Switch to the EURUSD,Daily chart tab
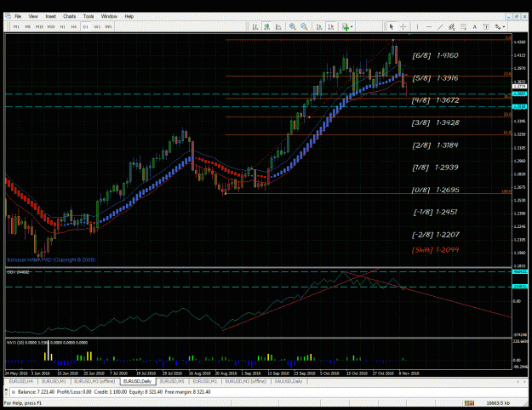 (137, 382)
